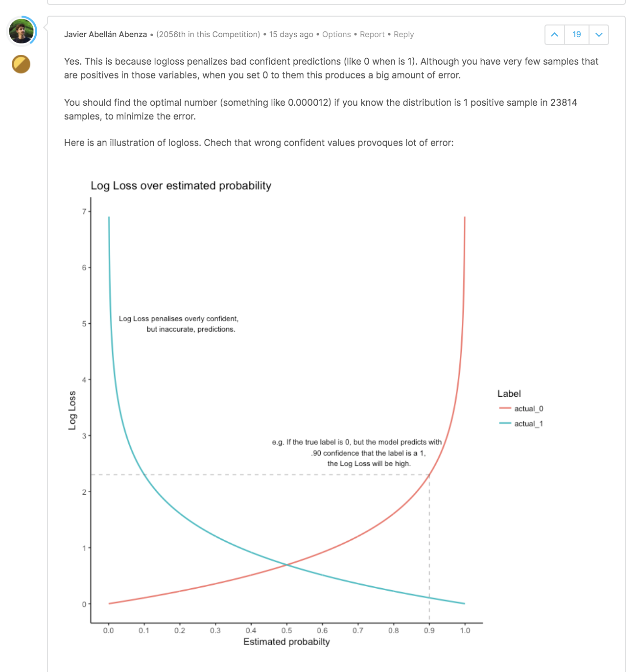Click the actual_0 legend entry in the chart

[x=522, y=408]
